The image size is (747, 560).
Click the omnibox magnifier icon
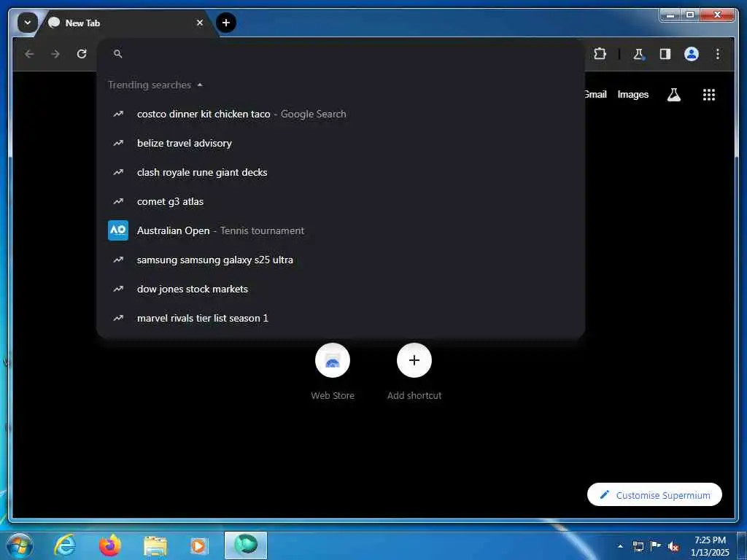[x=117, y=54]
